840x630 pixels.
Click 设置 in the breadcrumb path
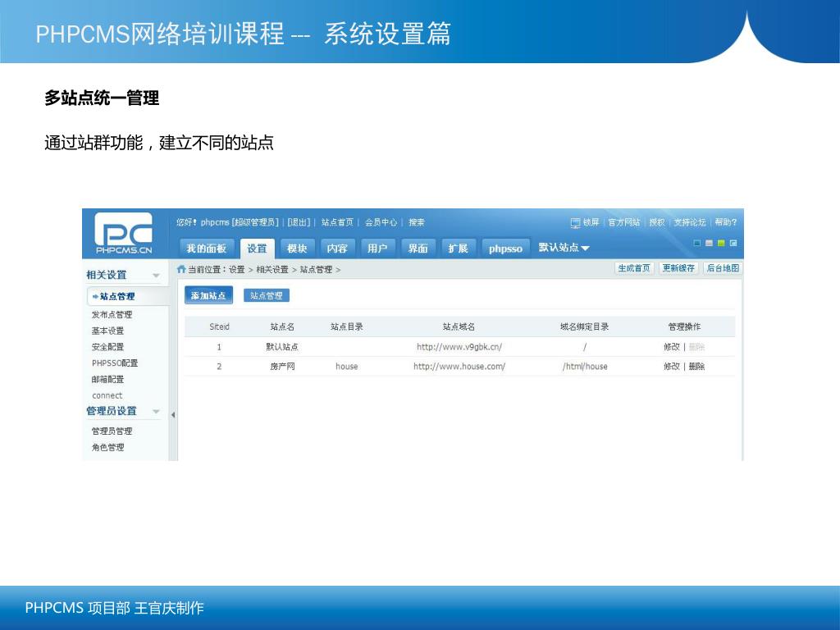pyautogui.click(x=237, y=269)
